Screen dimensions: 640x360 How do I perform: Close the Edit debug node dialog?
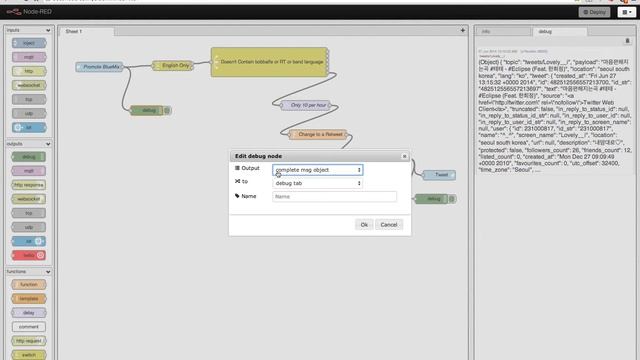pyautogui.click(x=404, y=156)
